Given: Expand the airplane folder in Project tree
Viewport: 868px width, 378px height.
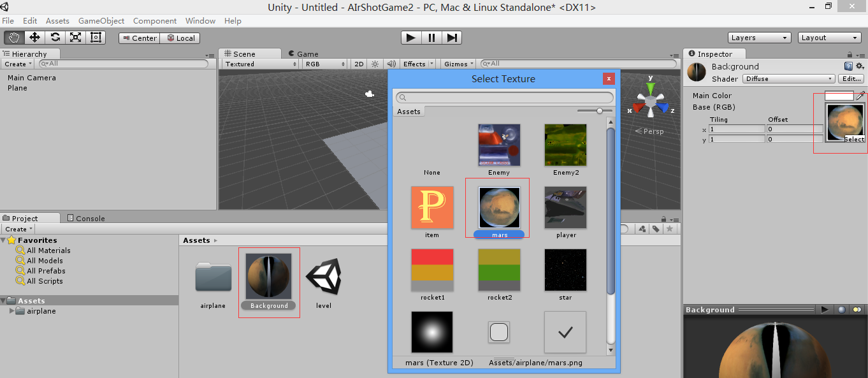Looking at the screenshot, I should 11,311.
